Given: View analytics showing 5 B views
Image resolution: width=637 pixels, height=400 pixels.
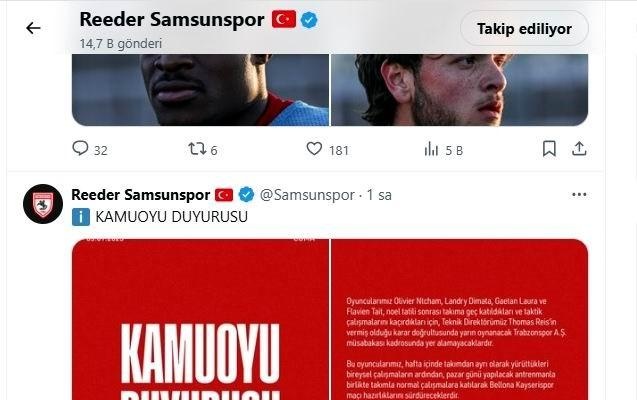Looking at the screenshot, I should coord(443,149).
